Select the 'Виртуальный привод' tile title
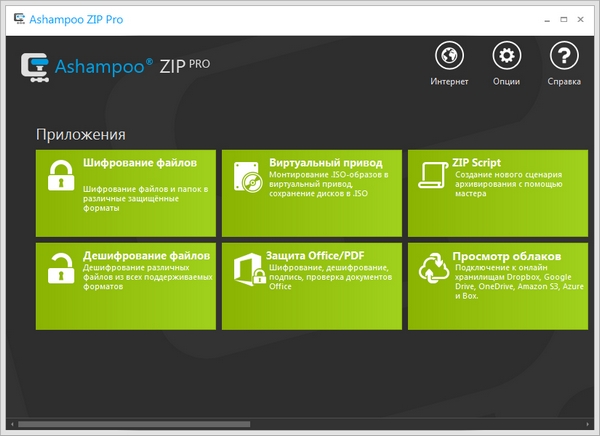Image resolution: width=600 pixels, height=436 pixels. tap(325, 162)
